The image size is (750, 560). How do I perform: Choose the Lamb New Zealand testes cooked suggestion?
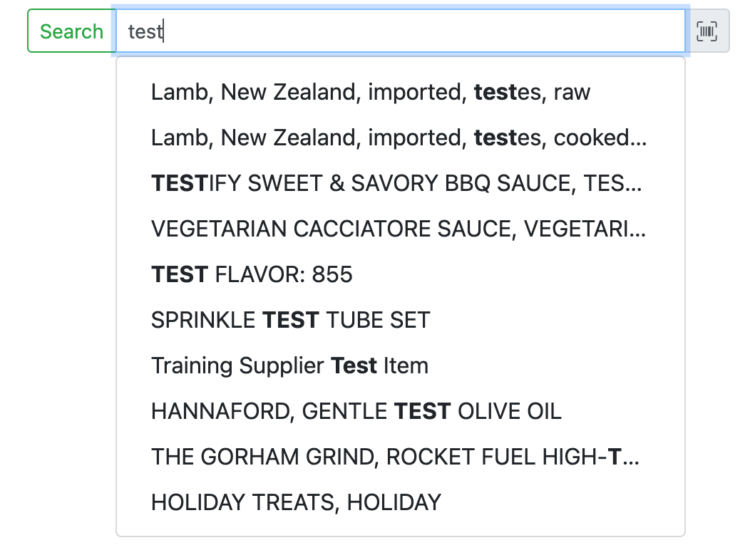398,137
